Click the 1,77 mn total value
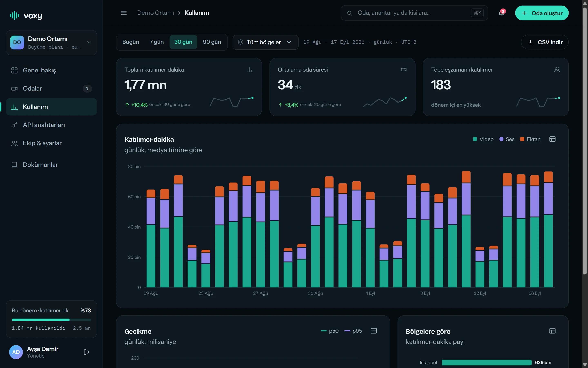This screenshot has width=588, height=368. pos(146,85)
